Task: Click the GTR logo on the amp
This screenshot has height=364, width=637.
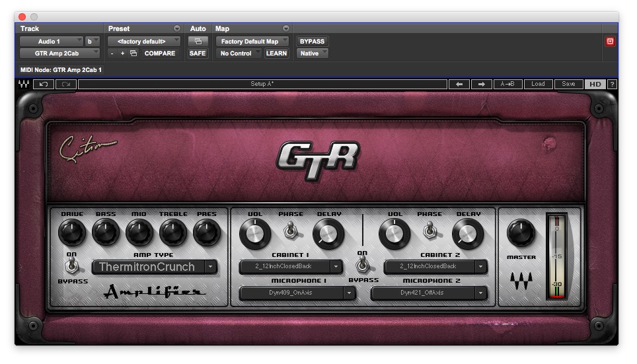Action: point(318,160)
